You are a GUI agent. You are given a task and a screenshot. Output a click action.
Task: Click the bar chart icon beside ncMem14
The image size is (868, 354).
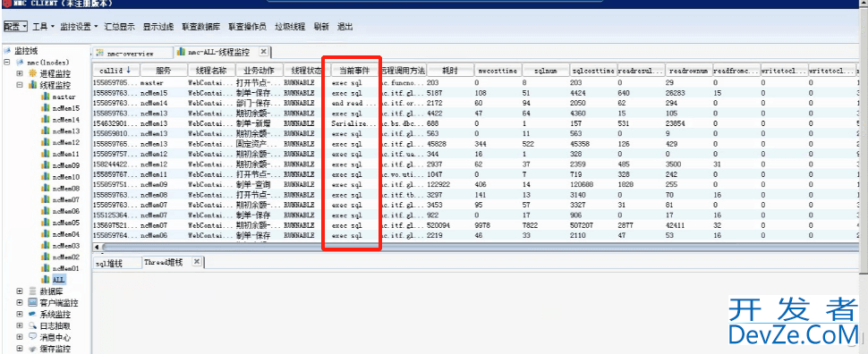(x=46, y=120)
